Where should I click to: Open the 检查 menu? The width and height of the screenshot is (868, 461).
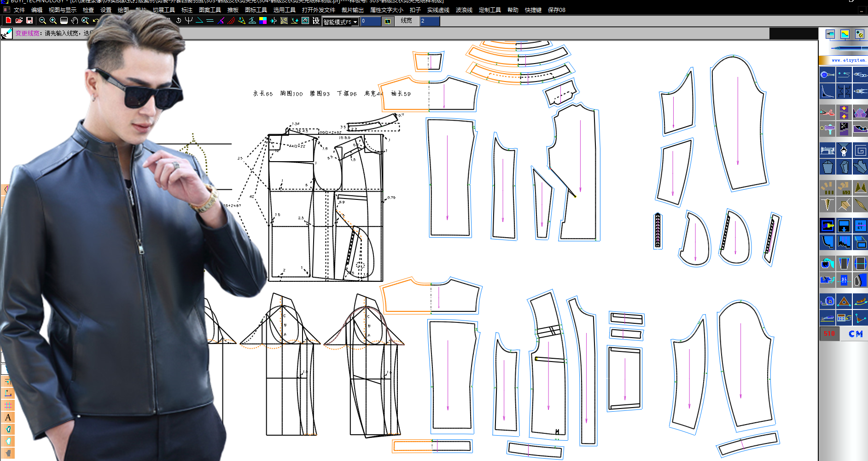pos(88,10)
